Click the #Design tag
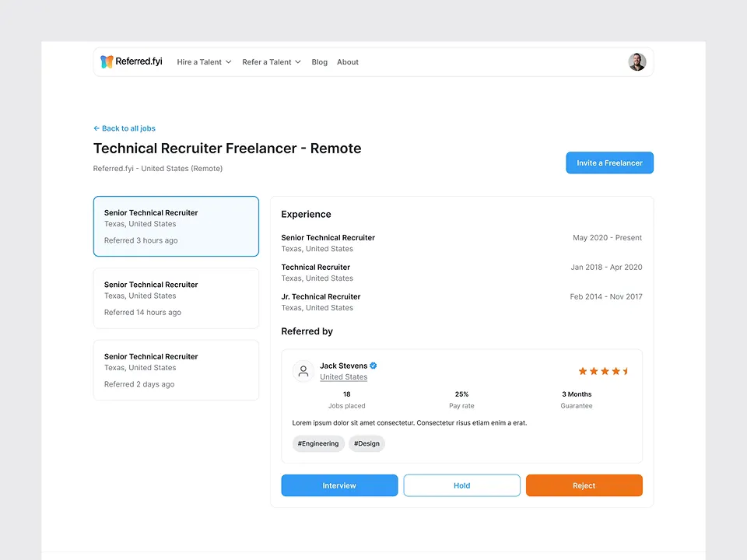Screen dimensions: 747x560 coord(366,443)
